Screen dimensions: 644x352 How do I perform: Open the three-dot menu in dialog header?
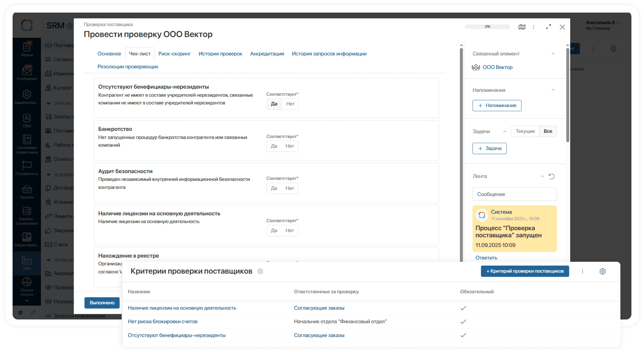(534, 27)
